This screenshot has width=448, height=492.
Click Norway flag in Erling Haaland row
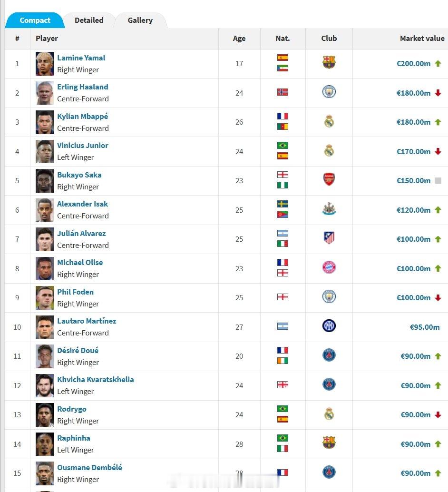[x=282, y=92]
